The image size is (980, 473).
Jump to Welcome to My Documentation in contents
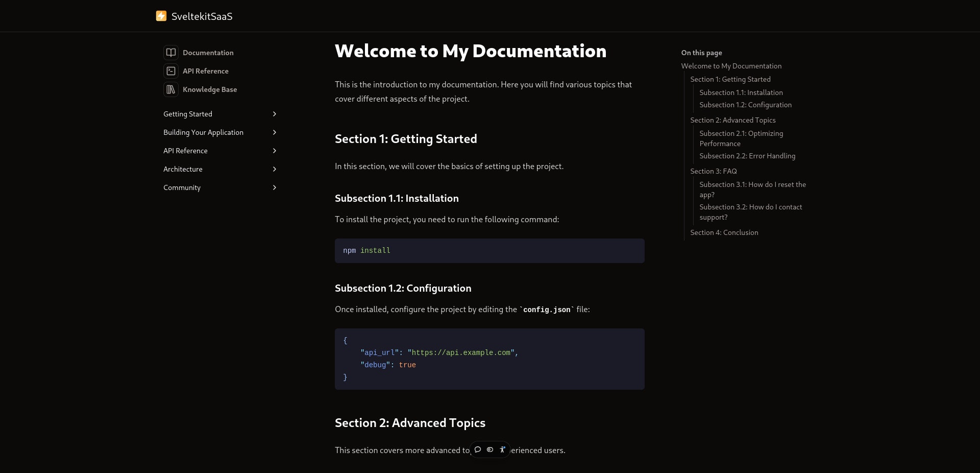[x=731, y=66]
